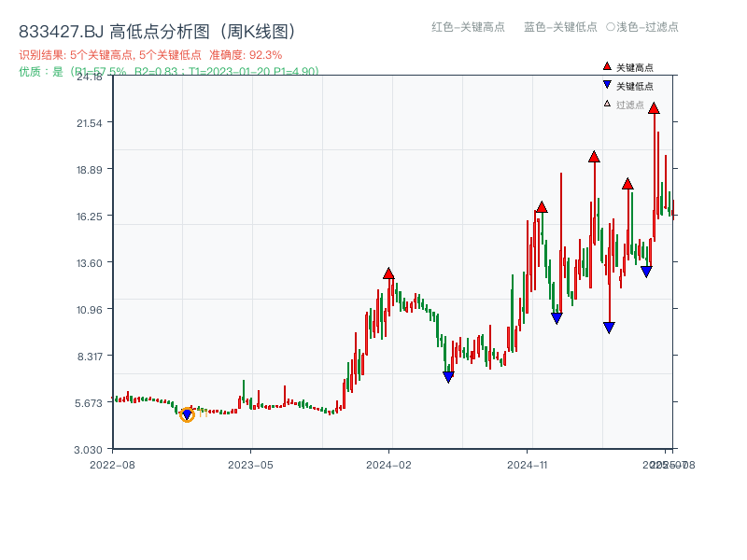Screen dimensions: 747x560
Task: Select the red triangle marker at the highest 2025 peak
Action: (x=655, y=109)
